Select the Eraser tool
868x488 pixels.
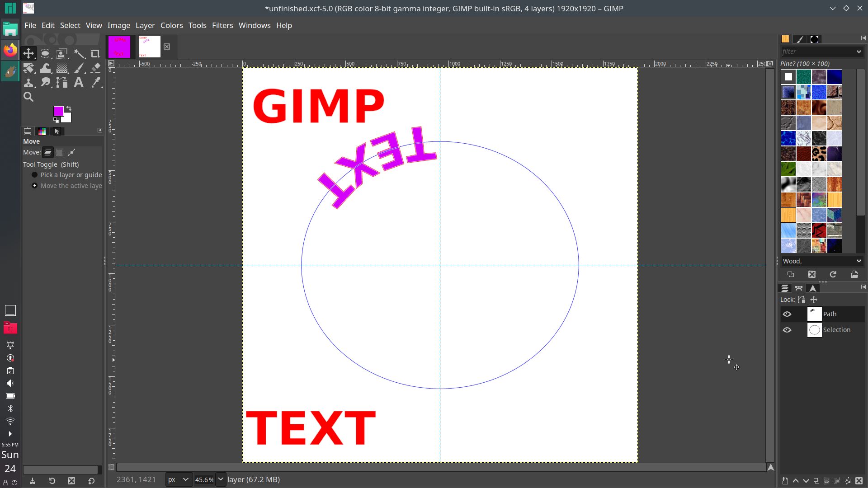95,68
